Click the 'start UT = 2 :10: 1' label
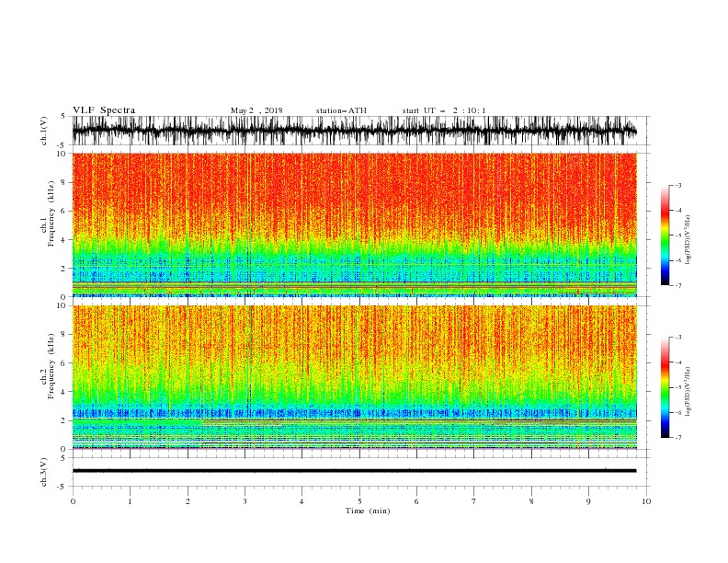This screenshot has height=563, width=728. click(444, 110)
